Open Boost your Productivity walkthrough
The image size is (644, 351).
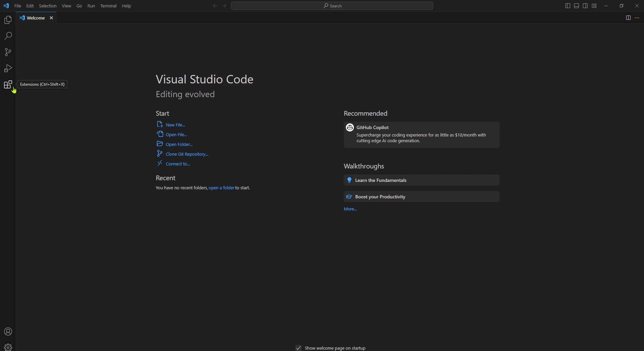tap(422, 197)
